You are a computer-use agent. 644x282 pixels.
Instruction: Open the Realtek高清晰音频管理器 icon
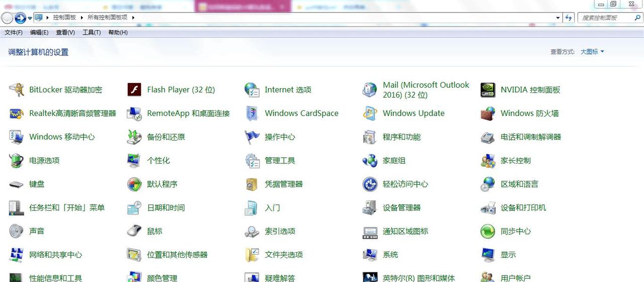[x=17, y=113]
